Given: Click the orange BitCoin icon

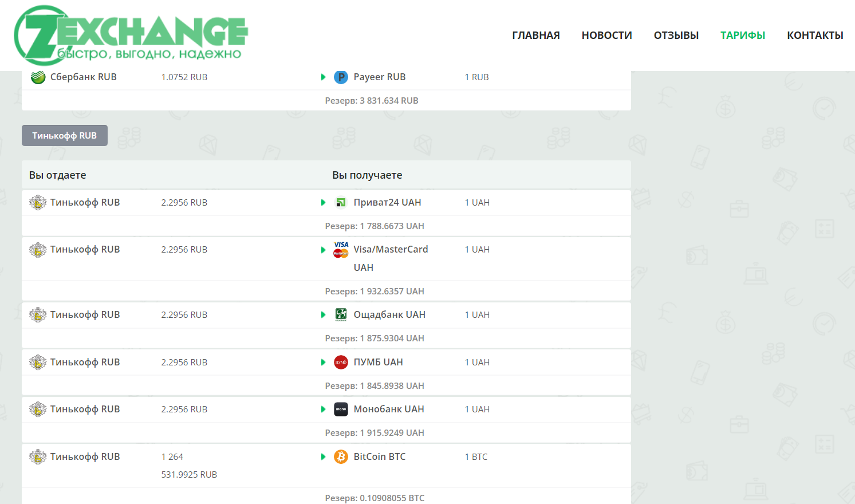Looking at the screenshot, I should (x=341, y=456).
